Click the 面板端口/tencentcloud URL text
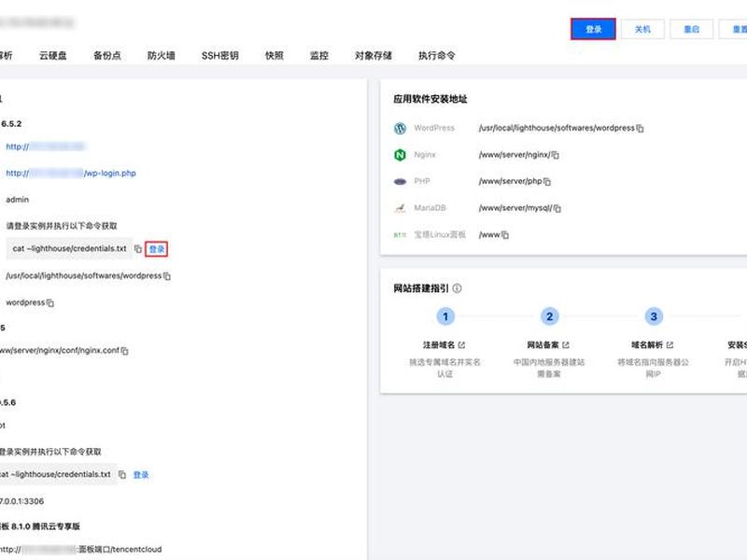The width and height of the screenshot is (747, 560). [81, 550]
